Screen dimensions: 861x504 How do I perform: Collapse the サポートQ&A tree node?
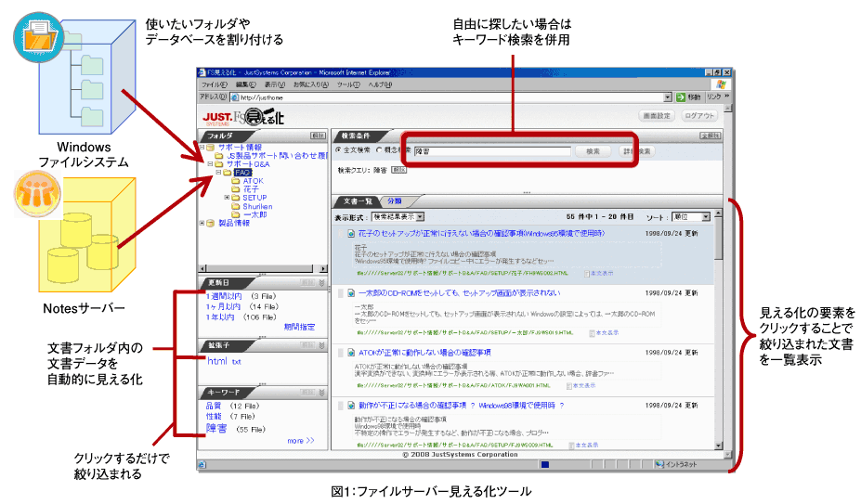pyautogui.click(x=210, y=163)
